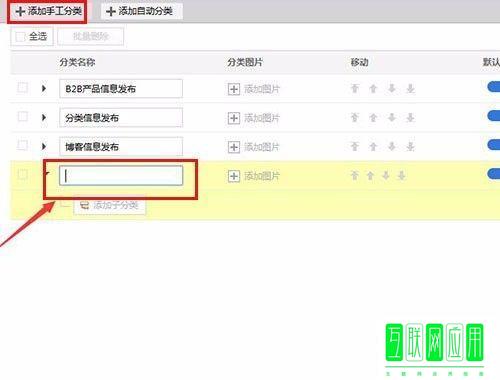Viewport: 500px width, 380px height.
Task: Click 添加子分类 button
Action: point(109,205)
